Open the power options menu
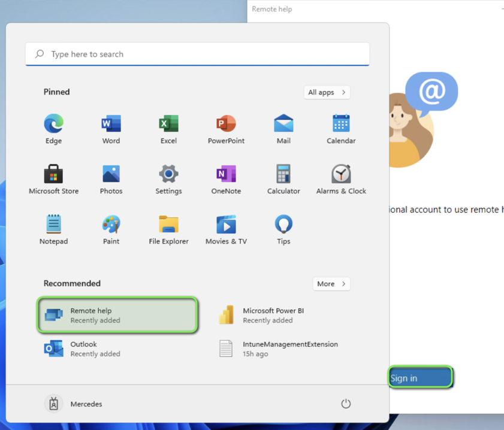The width and height of the screenshot is (504, 430). coord(346,404)
